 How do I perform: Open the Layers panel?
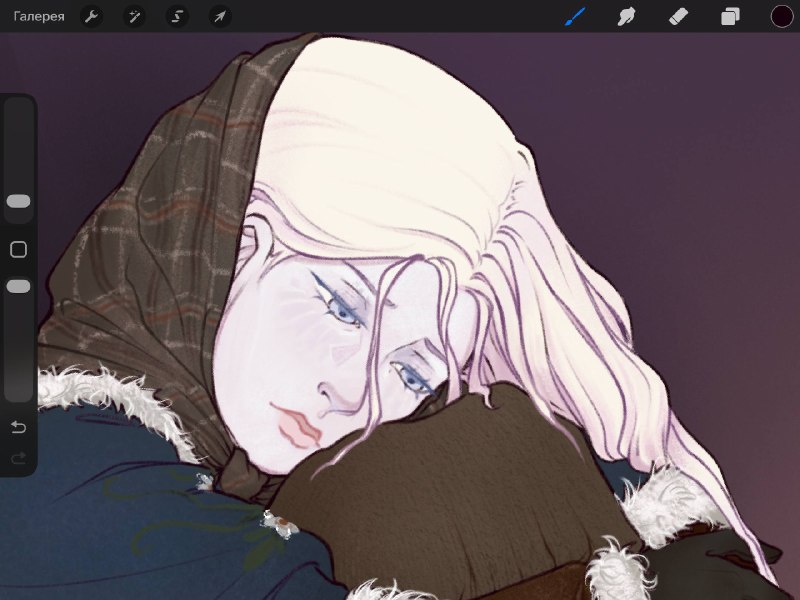(x=730, y=17)
